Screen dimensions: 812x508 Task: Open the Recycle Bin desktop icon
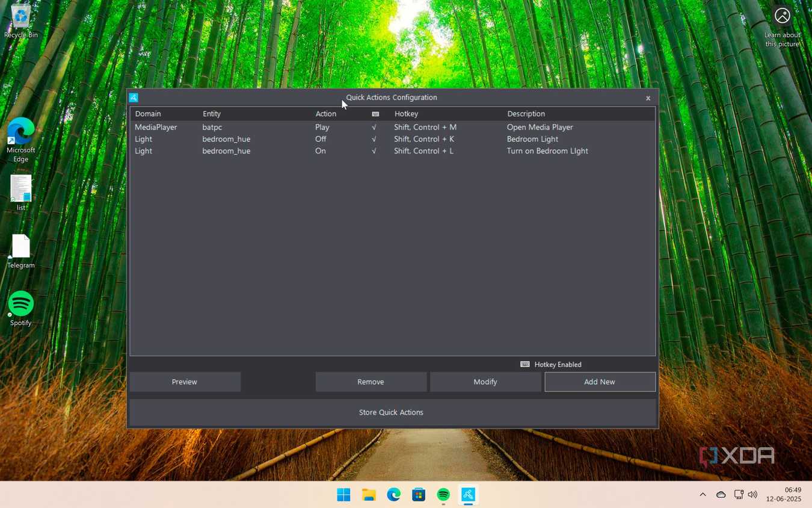(x=20, y=22)
